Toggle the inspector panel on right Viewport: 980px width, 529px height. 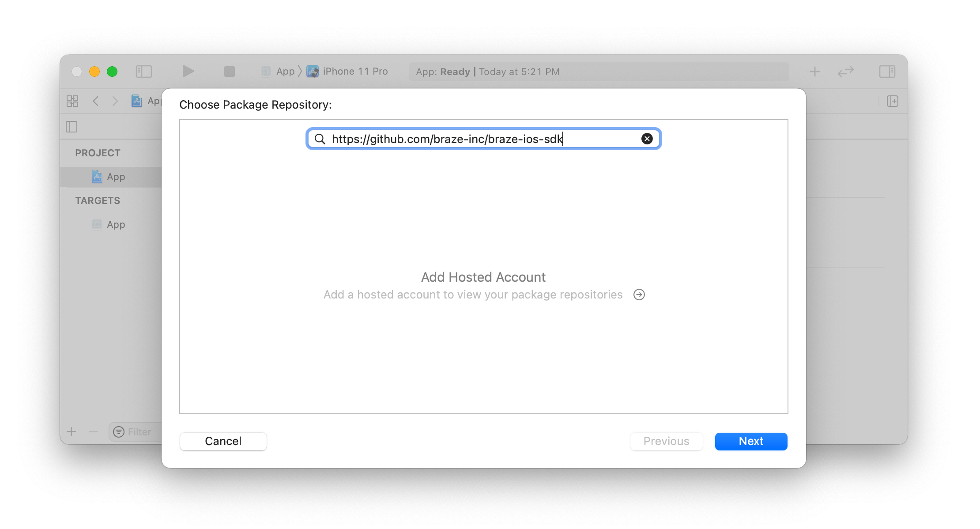tap(887, 72)
